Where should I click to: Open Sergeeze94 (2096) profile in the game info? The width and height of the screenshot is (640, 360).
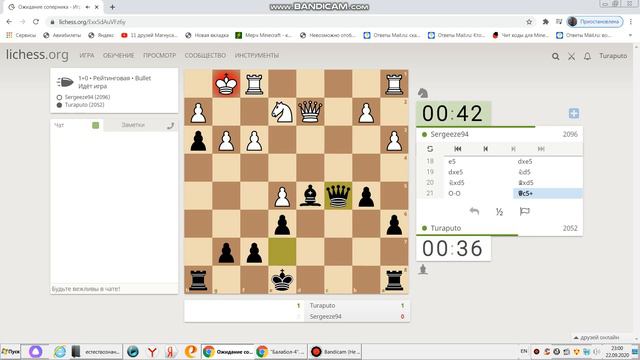coord(87,97)
